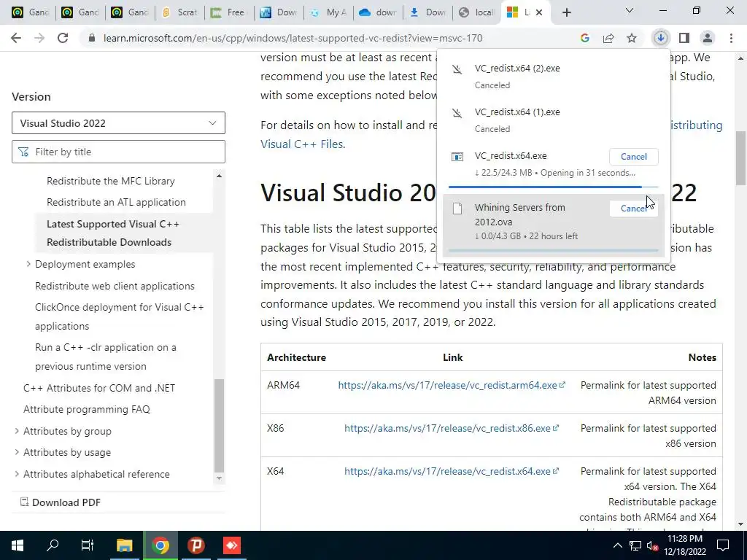Open the vc_redist.x86.exe link

click(452, 428)
